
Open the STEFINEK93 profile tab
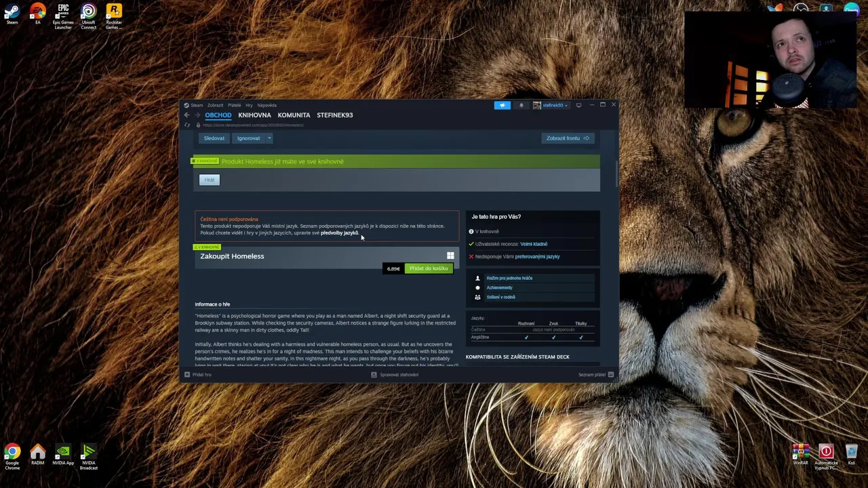coord(334,115)
